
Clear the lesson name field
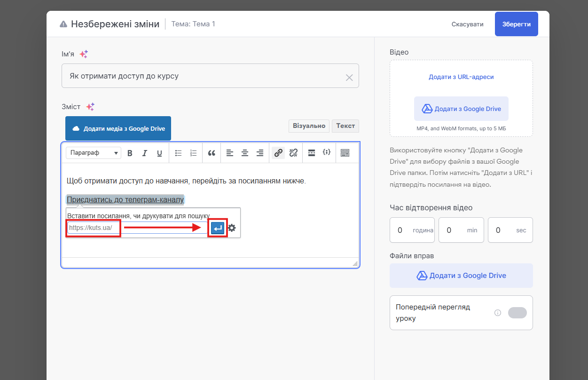pos(349,78)
